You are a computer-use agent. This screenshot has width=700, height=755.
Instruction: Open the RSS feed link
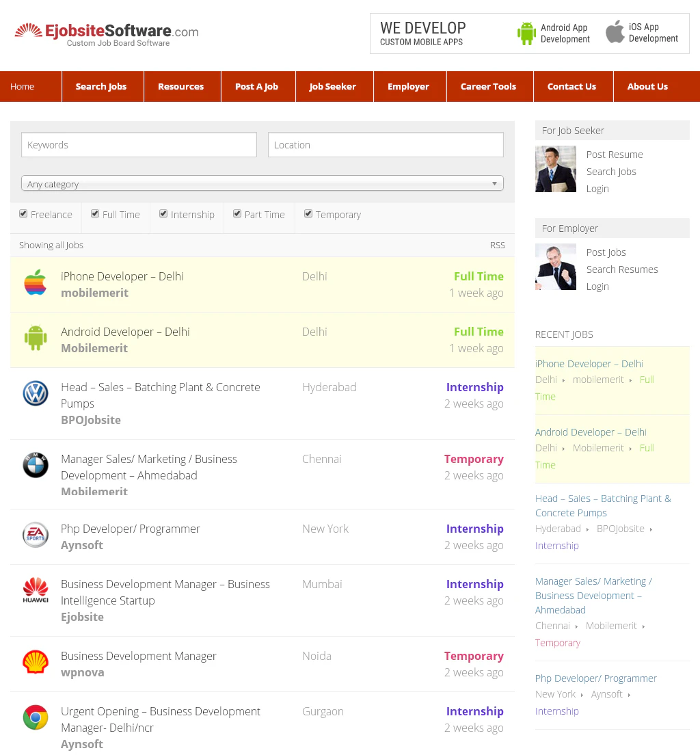point(498,246)
